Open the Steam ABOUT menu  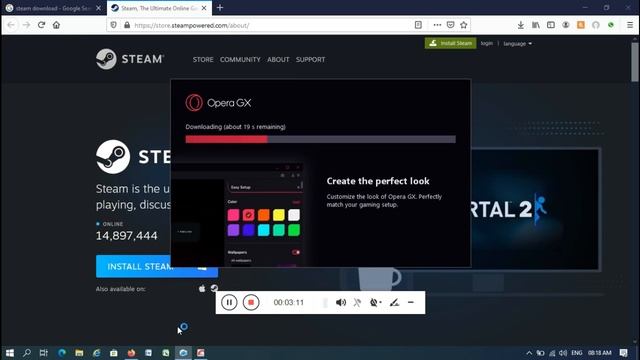[x=278, y=60]
